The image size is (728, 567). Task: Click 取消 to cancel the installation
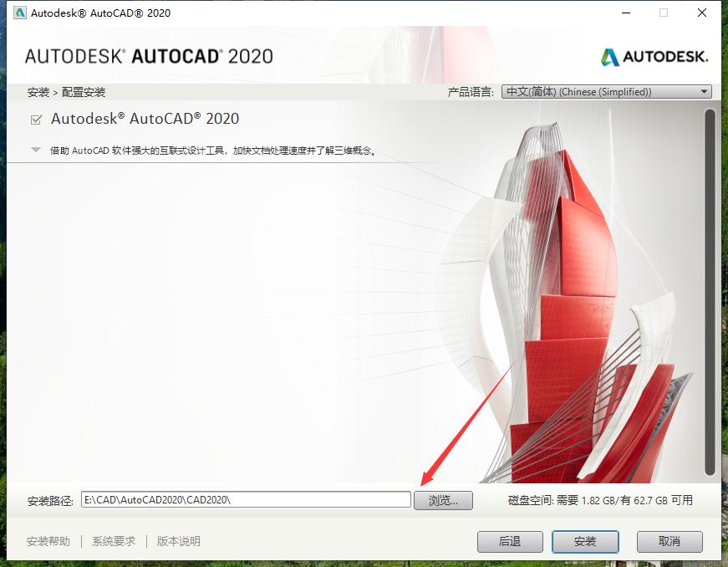pyautogui.click(x=669, y=542)
